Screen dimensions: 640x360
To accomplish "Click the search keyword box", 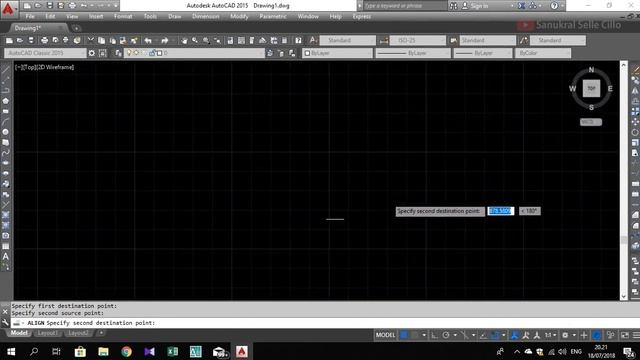I will click(x=405, y=6).
